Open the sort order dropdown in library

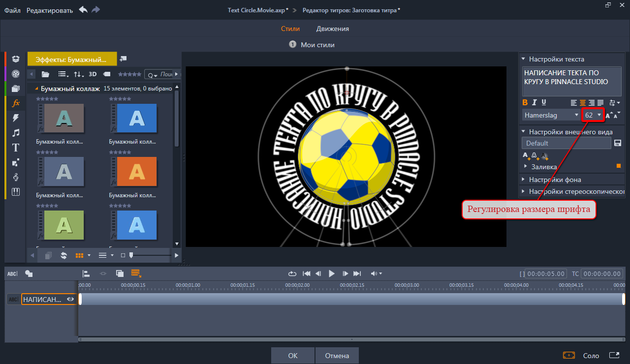click(x=79, y=74)
